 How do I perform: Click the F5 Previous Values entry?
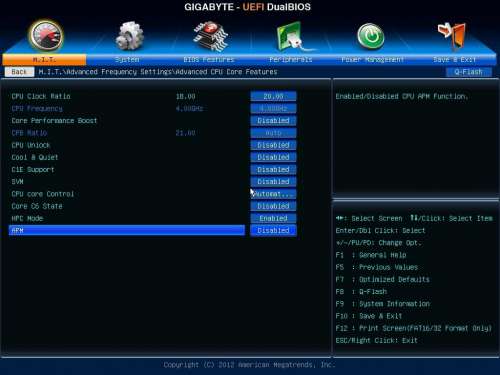(x=376, y=267)
